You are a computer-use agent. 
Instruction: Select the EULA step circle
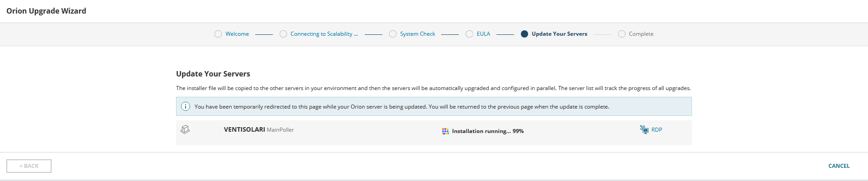469,34
